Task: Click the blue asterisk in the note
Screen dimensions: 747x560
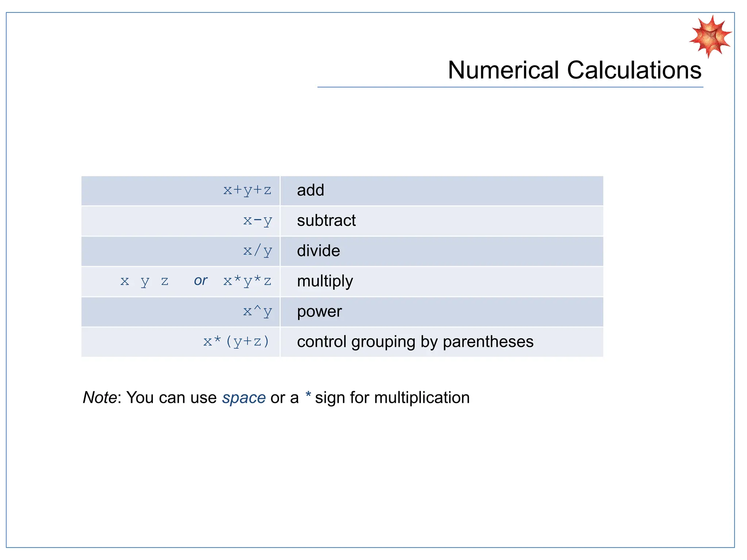Action: 308,395
